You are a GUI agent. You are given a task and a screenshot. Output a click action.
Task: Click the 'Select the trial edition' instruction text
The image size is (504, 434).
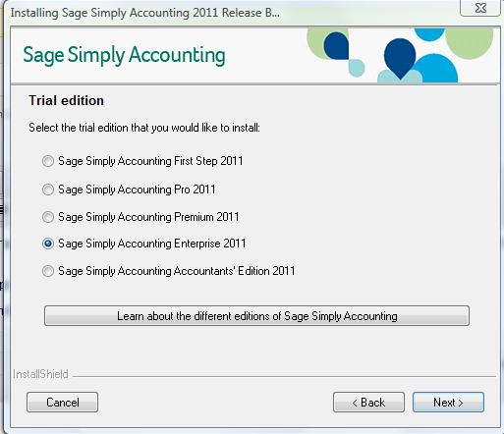pos(144,128)
